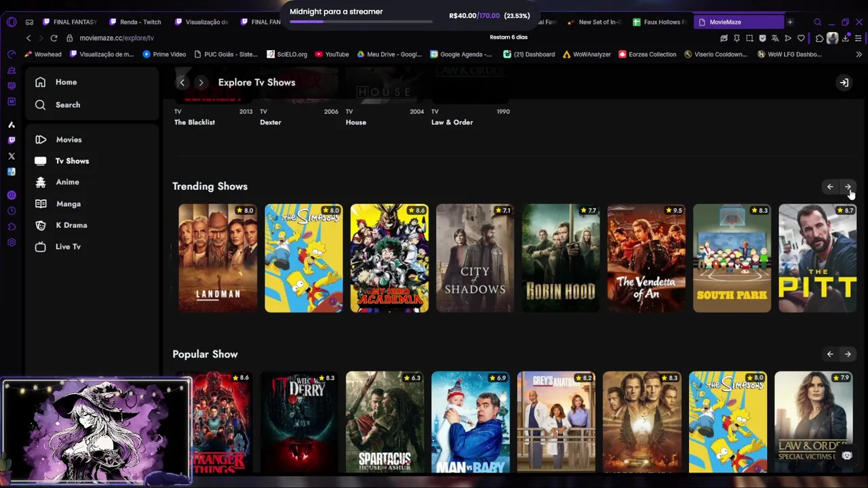Image resolution: width=868 pixels, height=488 pixels.
Task: Open the Robin Hood poster
Action: tap(561, 258)
